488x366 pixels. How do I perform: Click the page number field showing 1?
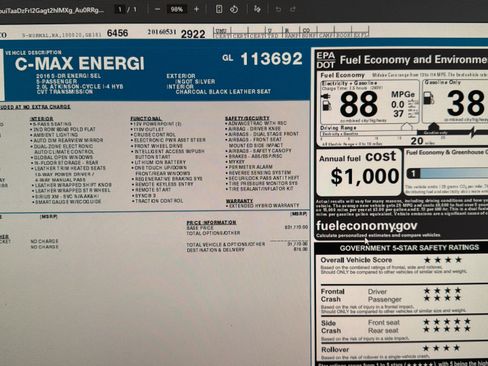tap(119, 9)
